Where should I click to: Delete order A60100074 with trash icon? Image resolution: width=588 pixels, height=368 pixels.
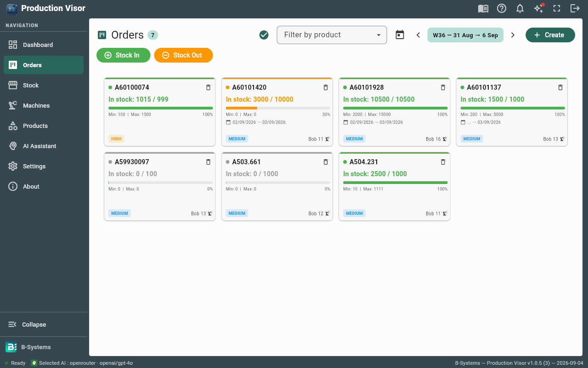pyautogui.click(x=208, y=87)
